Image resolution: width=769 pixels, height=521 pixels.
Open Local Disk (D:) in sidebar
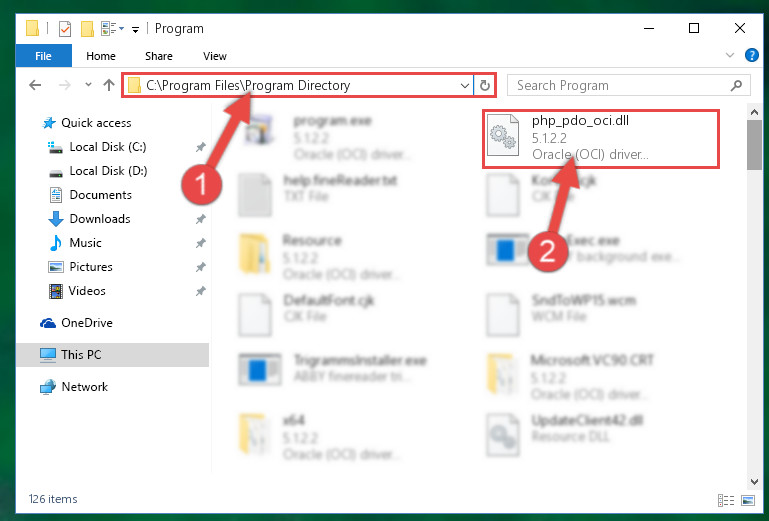coord(108,171)
